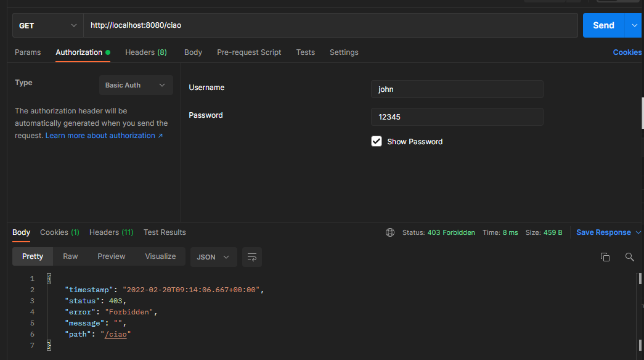This screenshot has width=644, height=360.
Task: Open the Settings tab
Action: pos(344,52)
